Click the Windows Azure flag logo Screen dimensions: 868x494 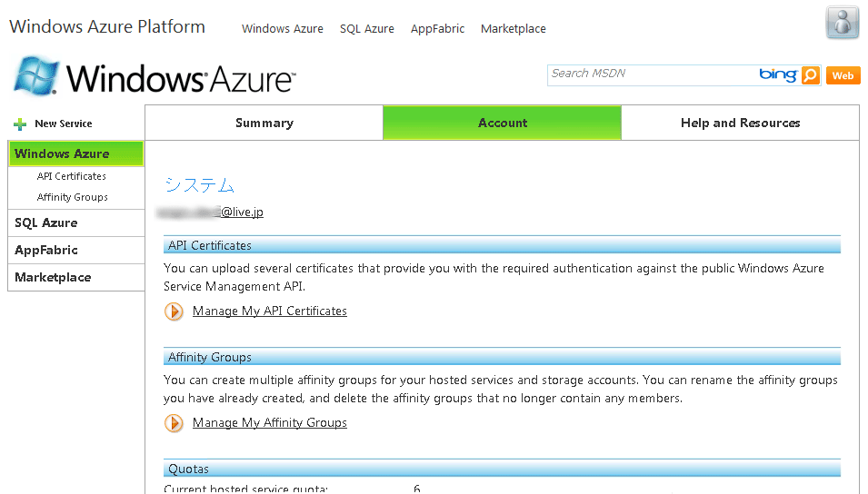36,75
